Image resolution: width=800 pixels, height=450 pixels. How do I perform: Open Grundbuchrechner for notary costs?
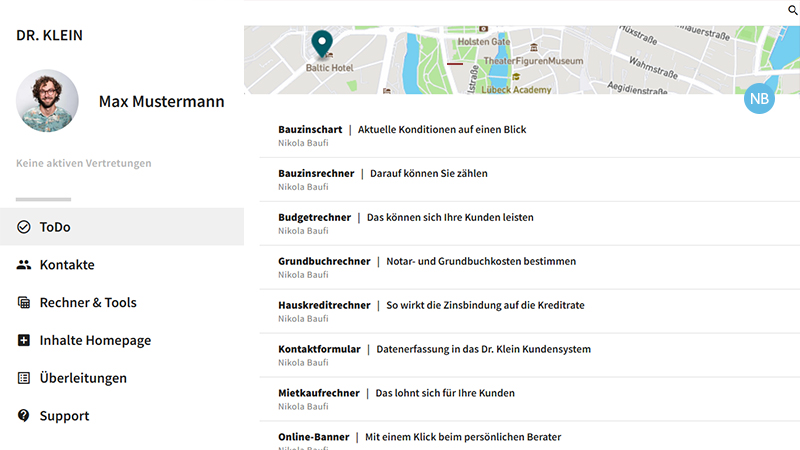click(324, 261)
